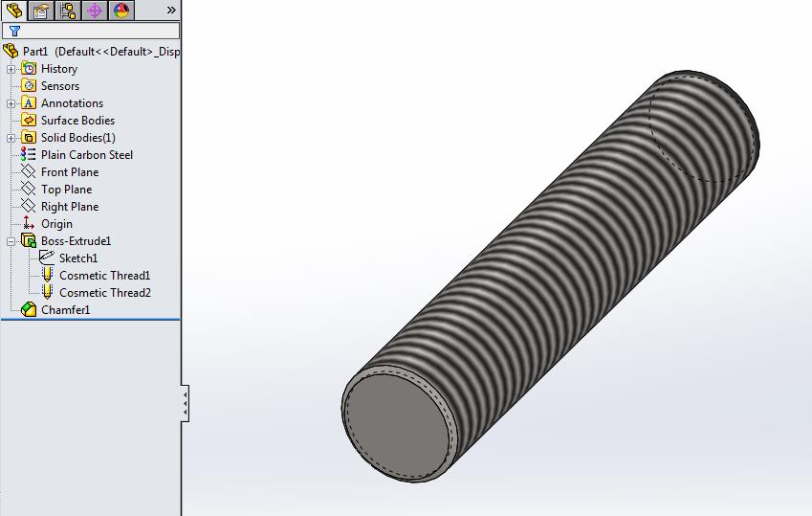Select the Annotations label

(x=72, y=103)
